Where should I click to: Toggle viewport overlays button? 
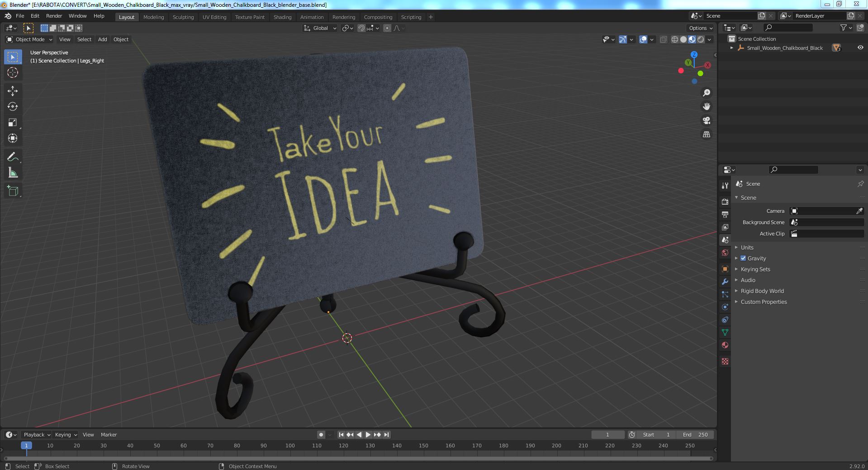pyautogui.click(x=643, y=39)
